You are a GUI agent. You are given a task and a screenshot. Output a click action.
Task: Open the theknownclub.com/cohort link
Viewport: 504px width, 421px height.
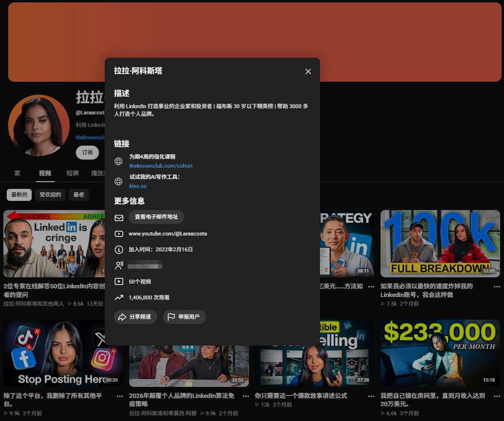pos(161,166)
